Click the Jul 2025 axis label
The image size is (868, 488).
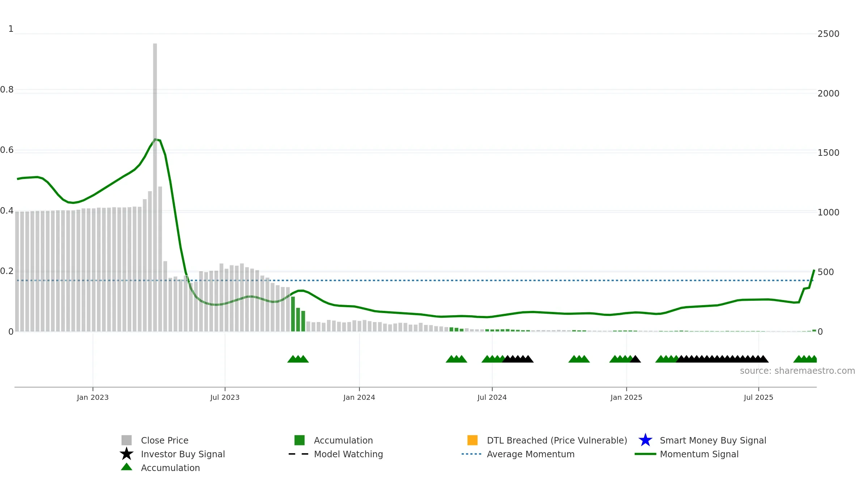pos(758,397)
